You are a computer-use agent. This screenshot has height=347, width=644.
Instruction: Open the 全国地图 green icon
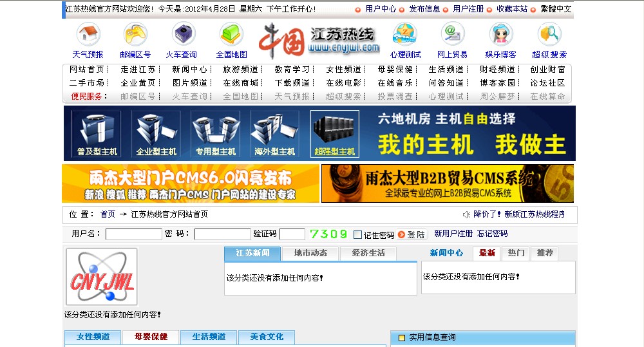pos(231,34)
